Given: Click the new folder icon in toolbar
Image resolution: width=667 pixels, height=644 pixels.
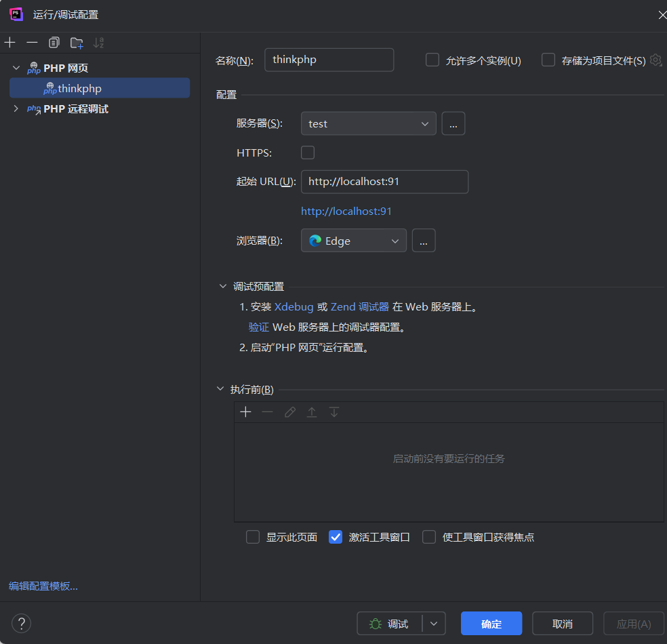Looking at the screenshot, I should pyautogui.click(x=77, y=43).
